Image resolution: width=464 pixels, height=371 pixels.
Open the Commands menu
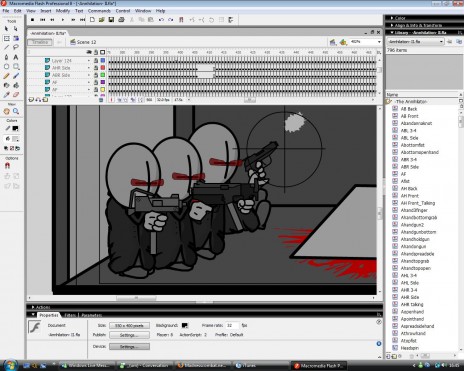(99, 11)
